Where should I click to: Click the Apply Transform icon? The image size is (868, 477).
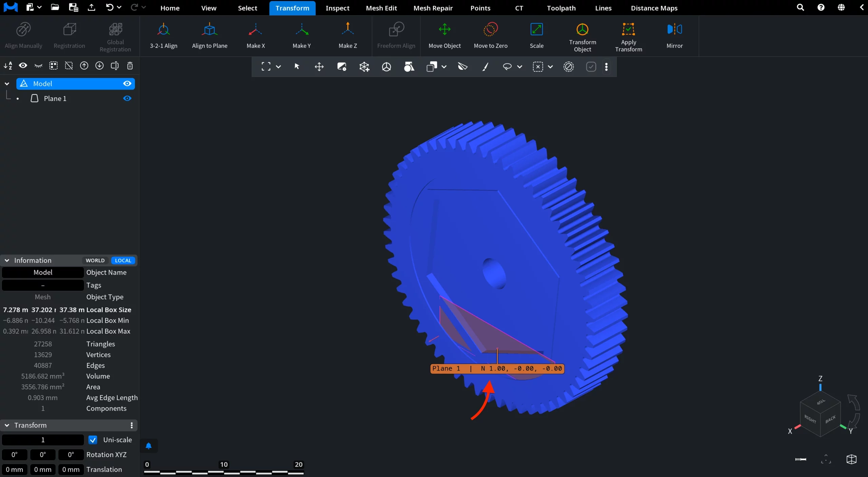(628, 29)
